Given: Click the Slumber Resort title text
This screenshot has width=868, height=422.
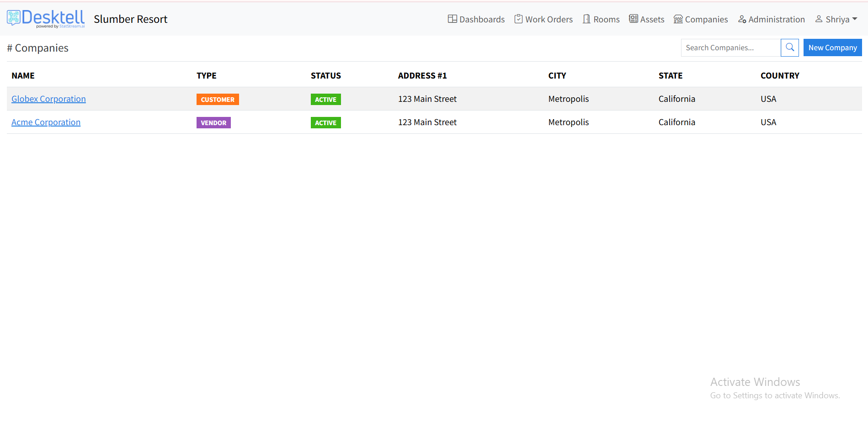Looking at the screenshot, I should [x=130, y=19].
